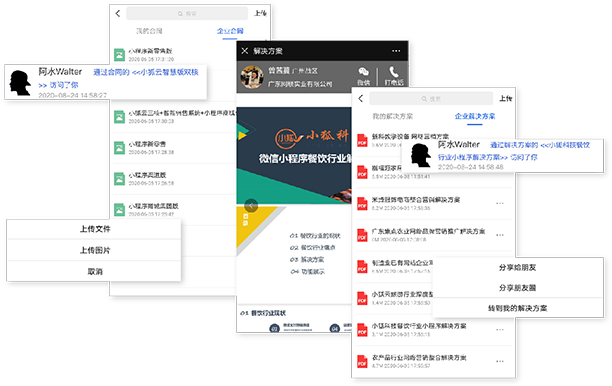Viewport: 612px width, 386px height.
Task: Click image icon of file timed 17:26:58
Action: [x=119, y=179]
